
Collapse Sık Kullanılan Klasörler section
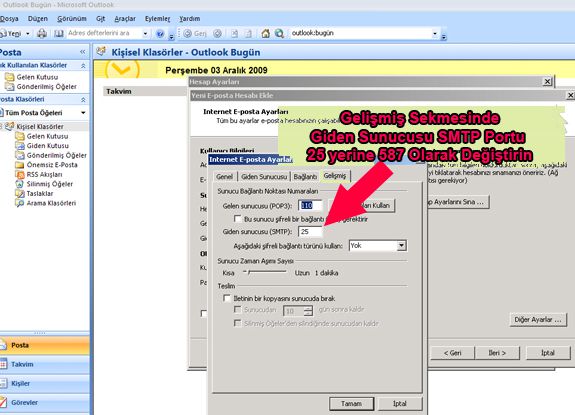83,65
